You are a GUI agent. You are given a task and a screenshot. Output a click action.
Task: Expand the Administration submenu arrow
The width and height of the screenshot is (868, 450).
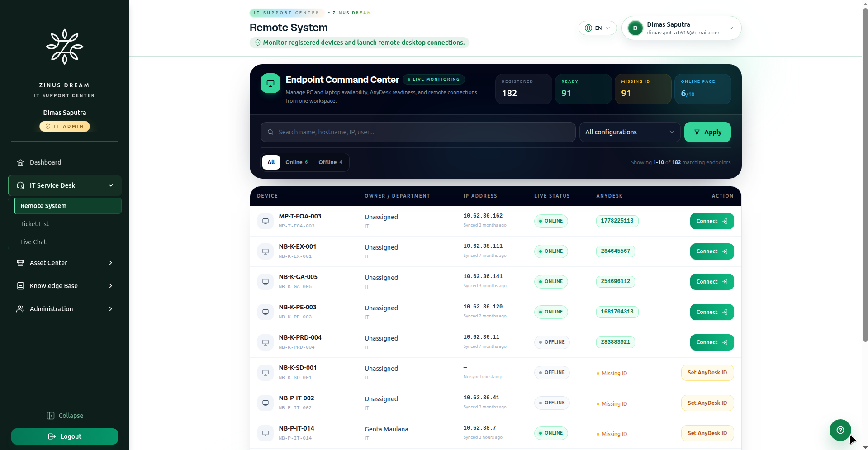click(111, 309)
